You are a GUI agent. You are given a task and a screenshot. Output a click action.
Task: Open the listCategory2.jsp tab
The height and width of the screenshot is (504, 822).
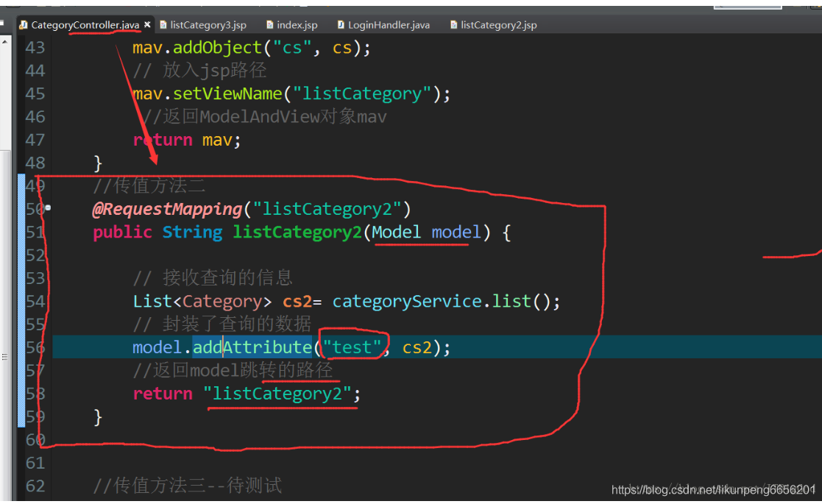tap(494, 24)
